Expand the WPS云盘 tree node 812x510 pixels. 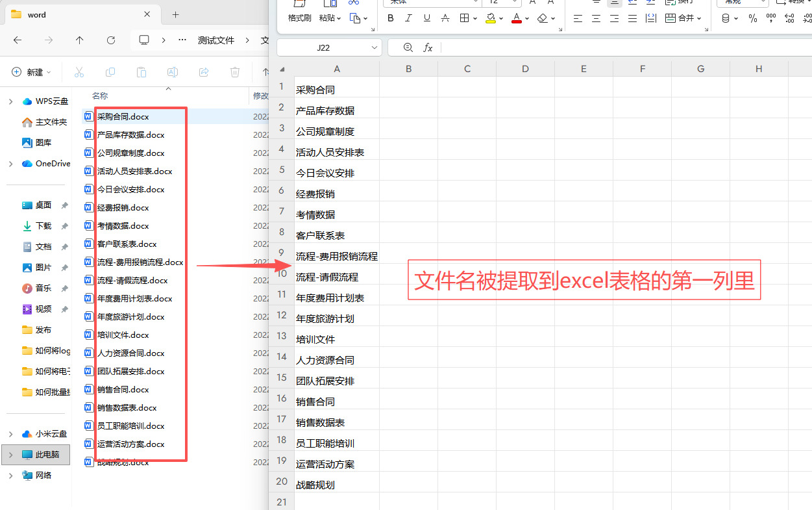pyautogui.click(x=10, y=101)
